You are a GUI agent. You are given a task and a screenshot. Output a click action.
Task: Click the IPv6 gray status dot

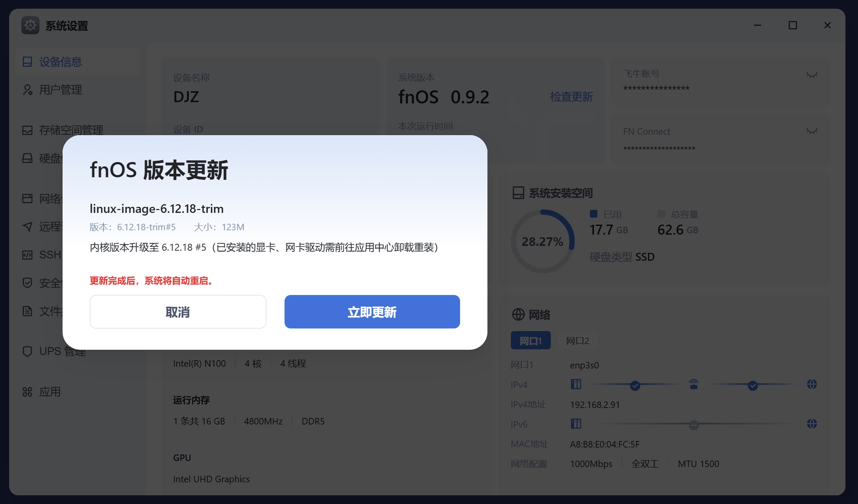(x=694, y=425)
